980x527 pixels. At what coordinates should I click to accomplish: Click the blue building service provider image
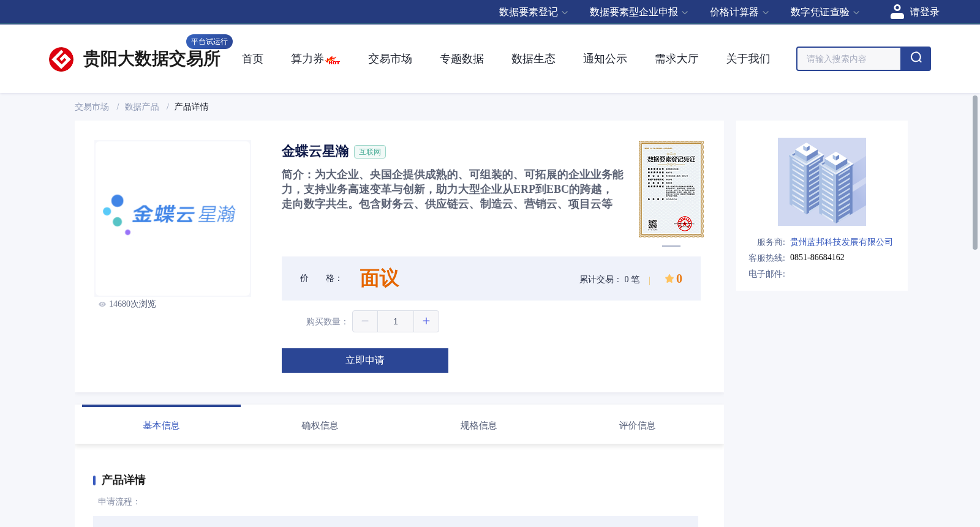pyautogui.click(x=822, y=182)
